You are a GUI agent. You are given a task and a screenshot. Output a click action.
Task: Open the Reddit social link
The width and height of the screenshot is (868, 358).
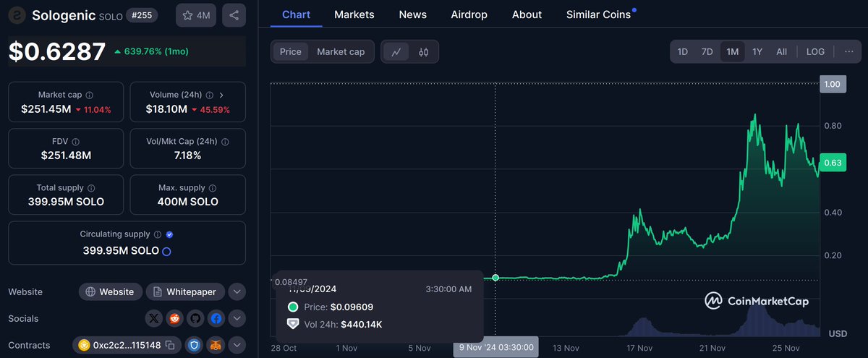(x=174, y=318)
